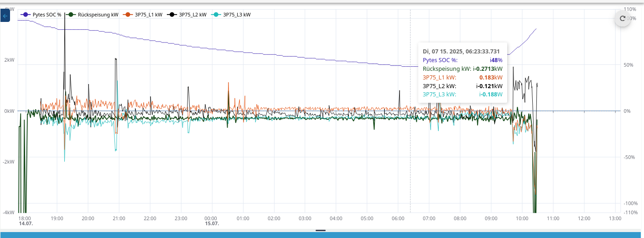This screenshot has height=238, width=644.
Task: Click the drag handle below the chart
Action: click(x=321, y=230)
